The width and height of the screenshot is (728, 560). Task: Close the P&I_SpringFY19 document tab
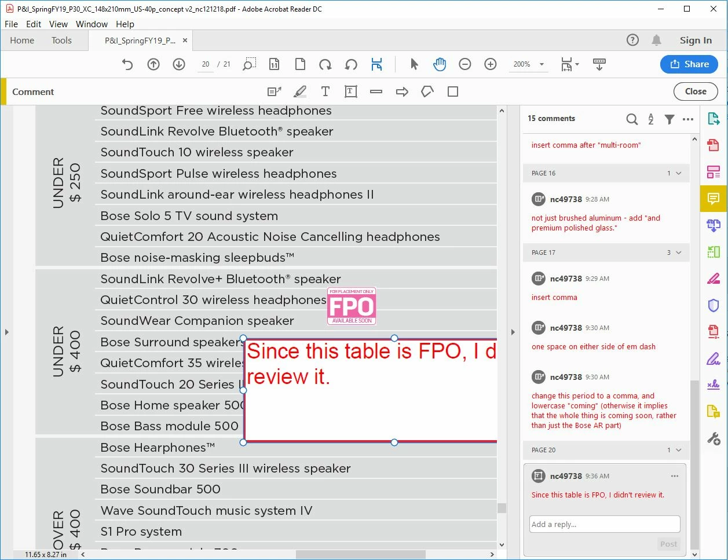coord(185,41)
